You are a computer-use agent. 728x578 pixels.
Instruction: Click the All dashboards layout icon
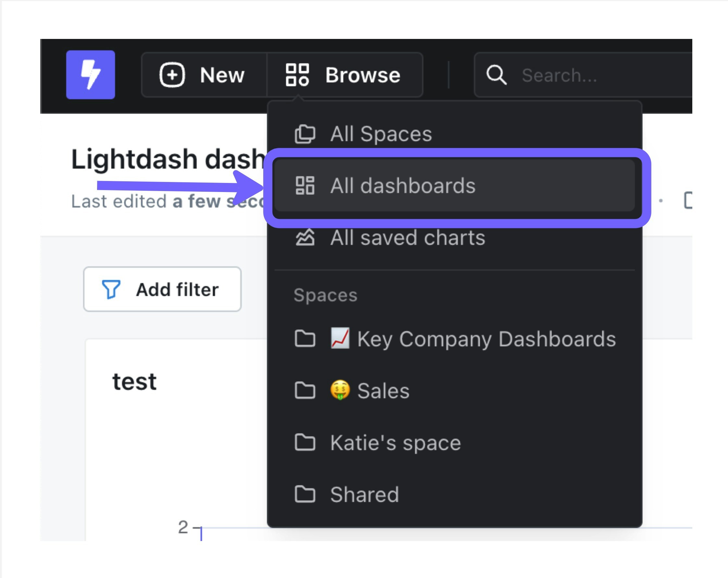305,186
